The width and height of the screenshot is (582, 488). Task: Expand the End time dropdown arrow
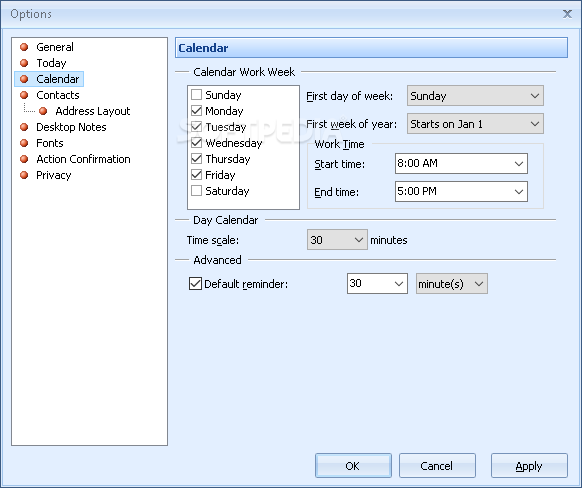point(519,191)
